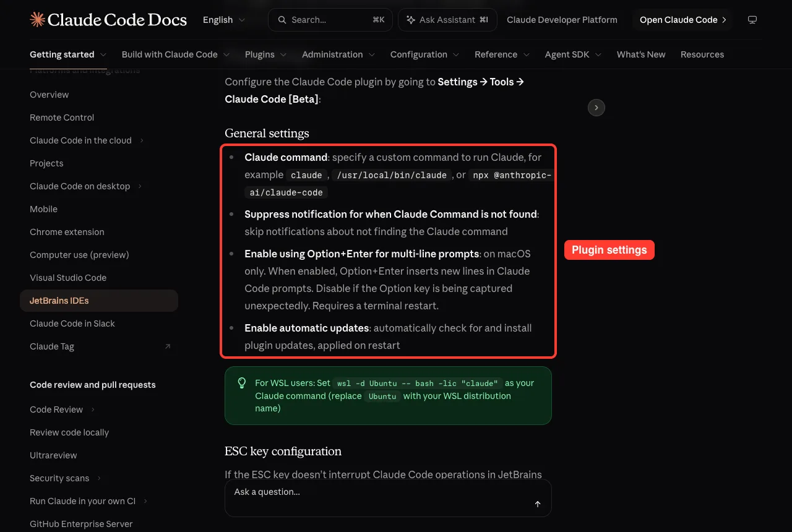The width and height of the screenshot is (792, 532).
Task: Expand the Build with Claude Code menu
Action: coord(176,54)
